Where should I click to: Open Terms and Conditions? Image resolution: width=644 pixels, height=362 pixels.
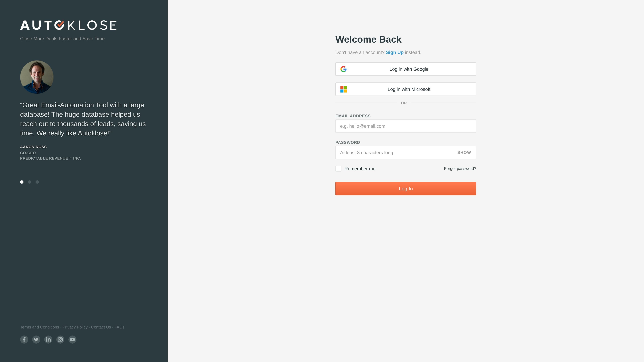click(40, 327)
